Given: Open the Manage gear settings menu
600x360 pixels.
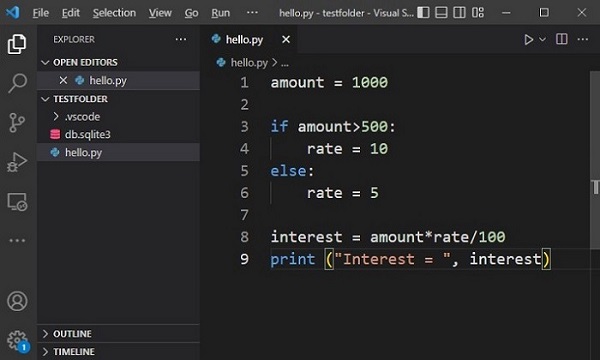Looking at the screenshot, I should click(x=17, y=340).
